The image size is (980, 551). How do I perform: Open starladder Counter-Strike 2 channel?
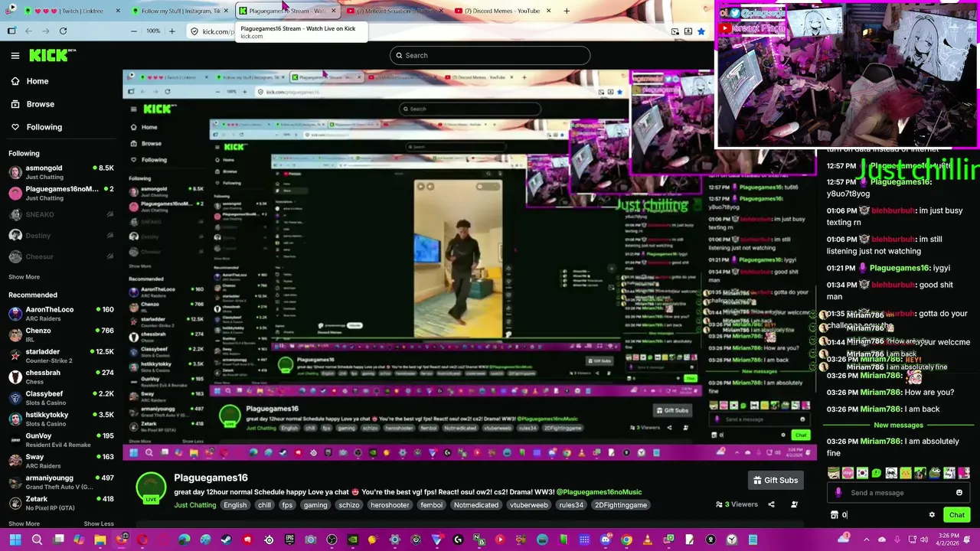tap(61, 356)
